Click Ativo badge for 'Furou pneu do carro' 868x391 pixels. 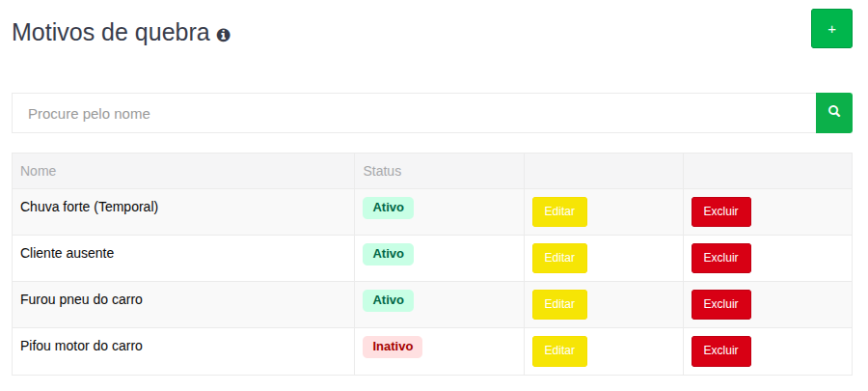[x=388, y=300]
